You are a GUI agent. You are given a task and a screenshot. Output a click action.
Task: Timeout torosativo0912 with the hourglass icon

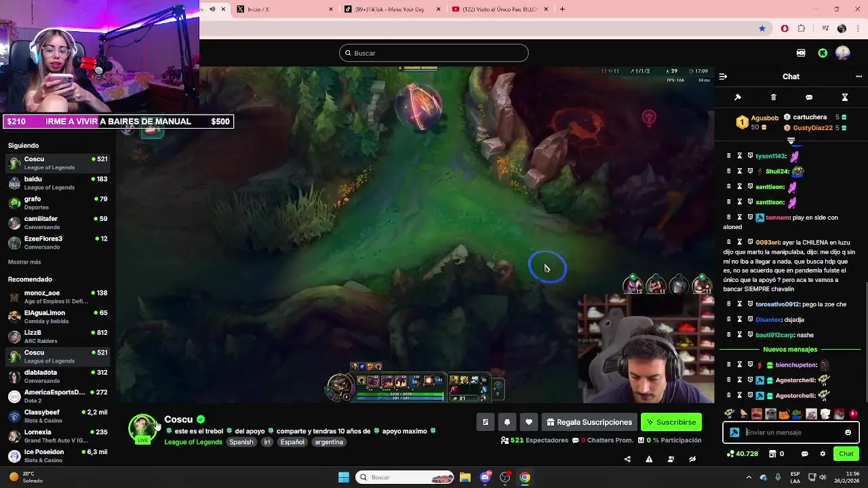point(740,304)
